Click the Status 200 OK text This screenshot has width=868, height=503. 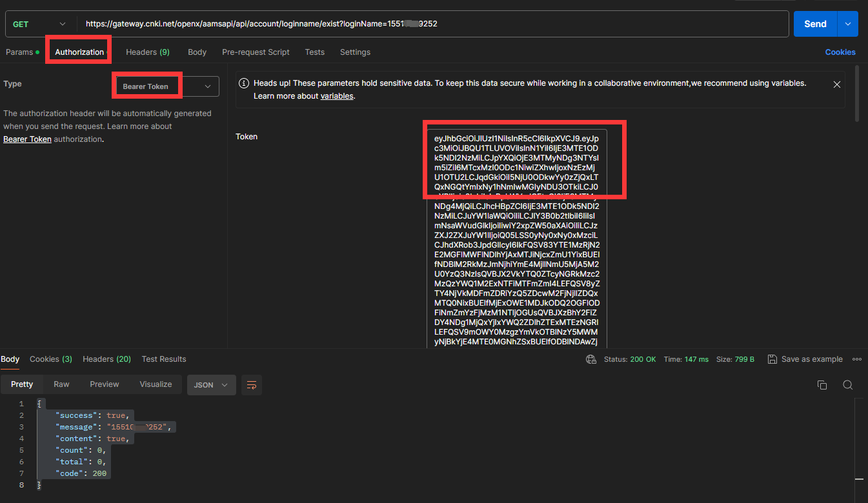coord(630,359)
